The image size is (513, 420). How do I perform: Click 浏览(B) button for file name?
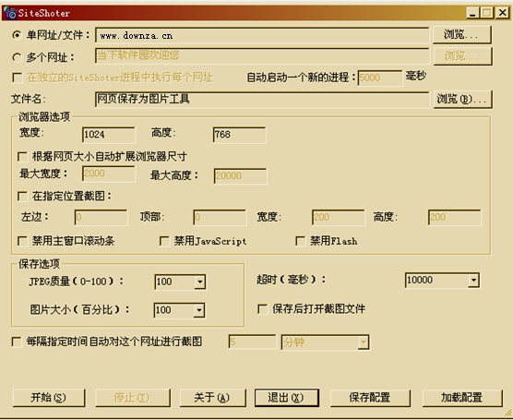click(x=462, y=99)
